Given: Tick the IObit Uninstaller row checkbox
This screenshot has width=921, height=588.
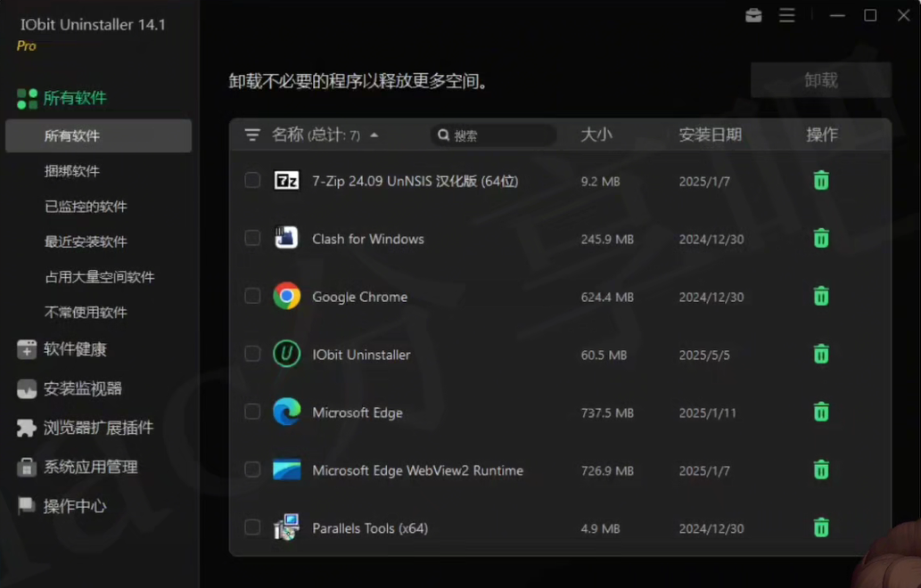Looking at the screenshot, I should [x=252, y=354].
